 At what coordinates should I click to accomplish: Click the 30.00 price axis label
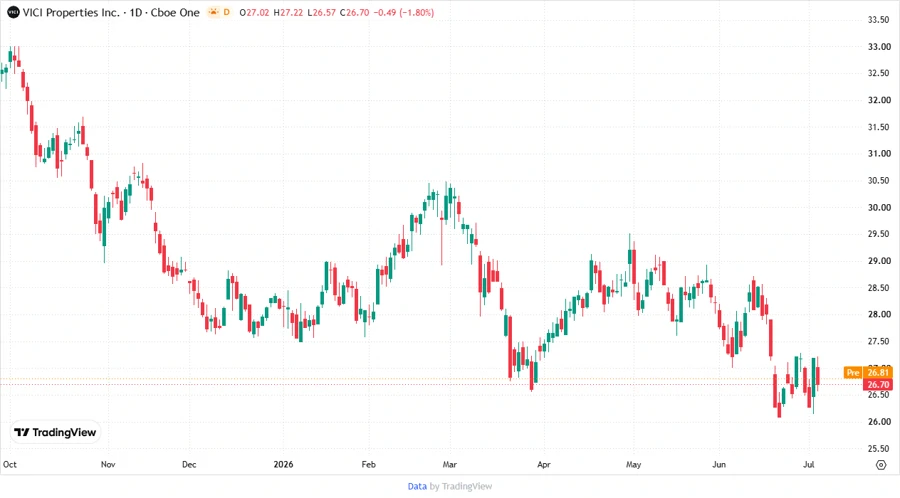coord(879,208)
